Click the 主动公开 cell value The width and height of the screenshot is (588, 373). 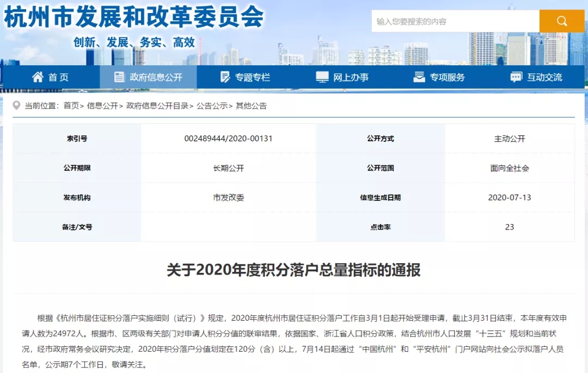click(509, 139)
